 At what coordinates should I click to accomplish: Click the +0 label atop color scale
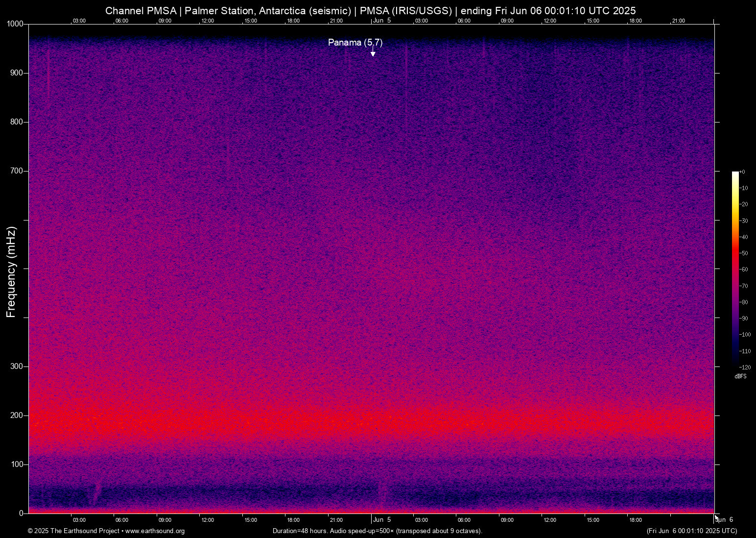coord(742,172)
